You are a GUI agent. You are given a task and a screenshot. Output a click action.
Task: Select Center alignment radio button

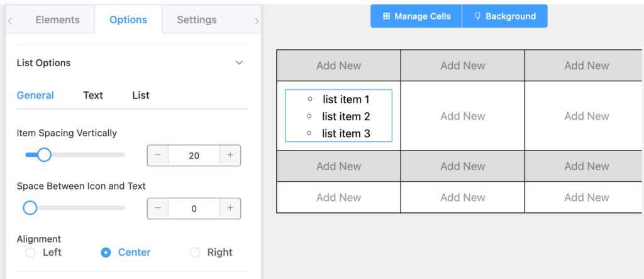[106, 253]
